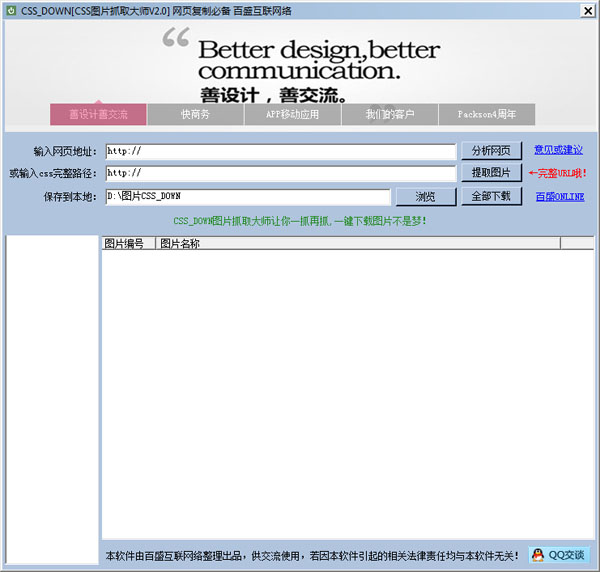Open the 百盛ONLINE link
This screenshot has width=600, height=572.
[560, 197]
